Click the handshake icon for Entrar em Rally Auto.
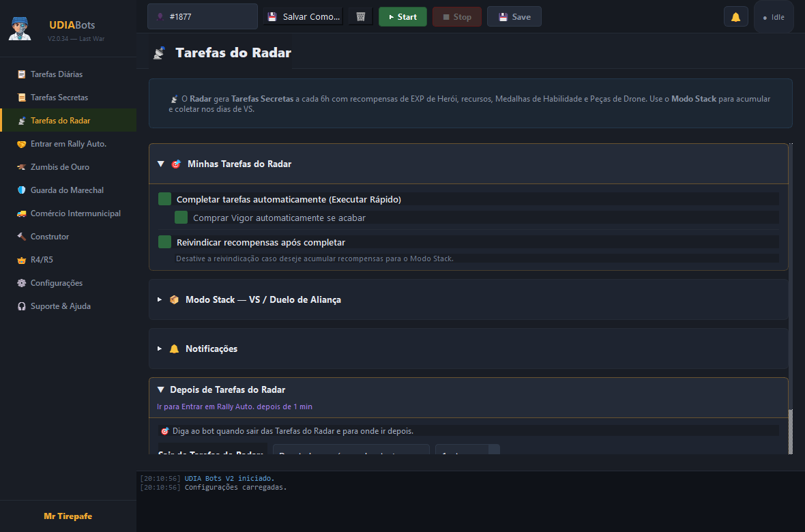The width and height of the screenshot is (805, 532). [22, 145]
